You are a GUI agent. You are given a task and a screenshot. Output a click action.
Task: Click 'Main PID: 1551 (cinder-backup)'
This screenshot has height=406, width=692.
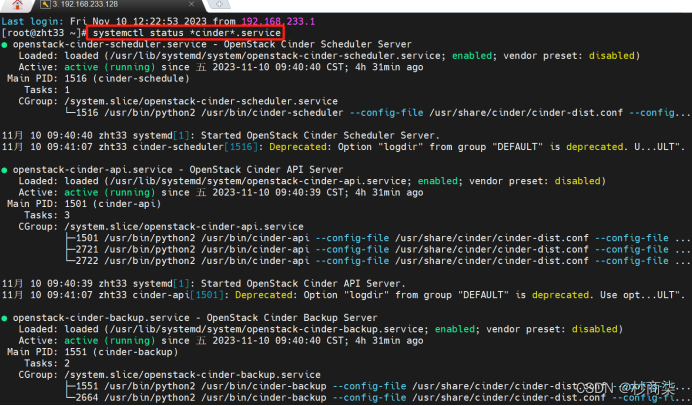tap(93, 352)
